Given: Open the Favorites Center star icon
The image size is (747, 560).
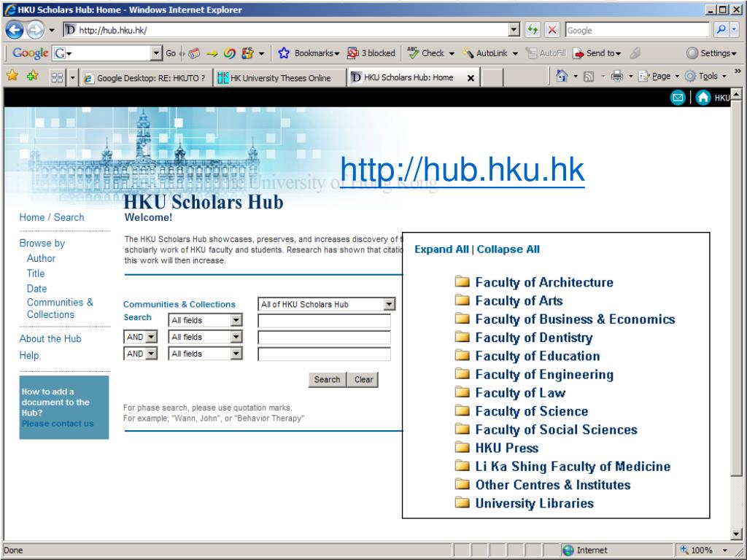Looking at the screenshot, I should (12, 76).
